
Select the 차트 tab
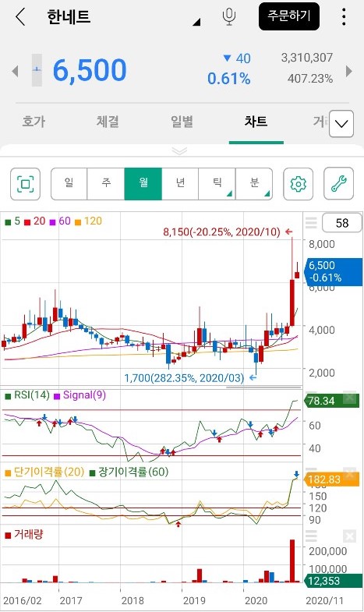coord(256,122)
